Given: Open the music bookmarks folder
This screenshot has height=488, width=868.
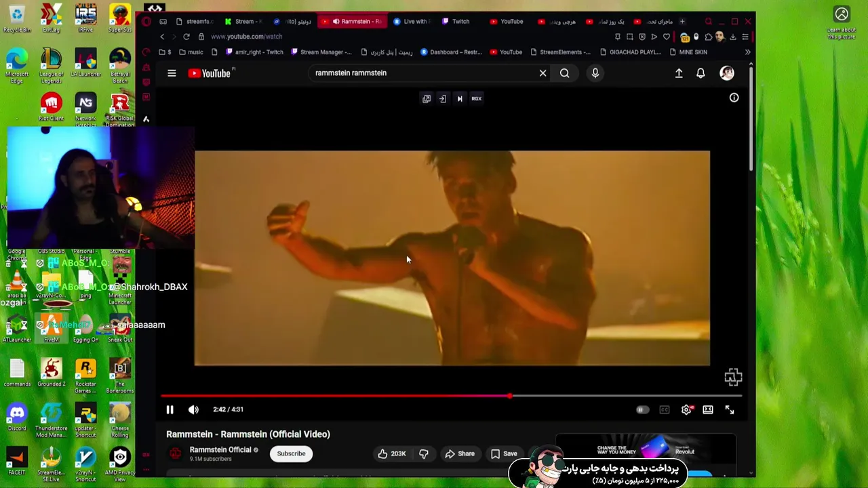Looking at the screenshot, I should 190,52.
